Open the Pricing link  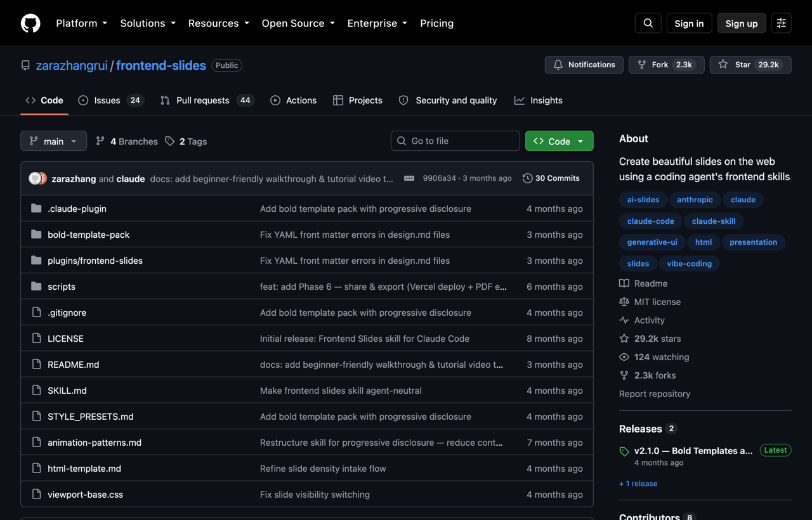click(x=436, y=23)
